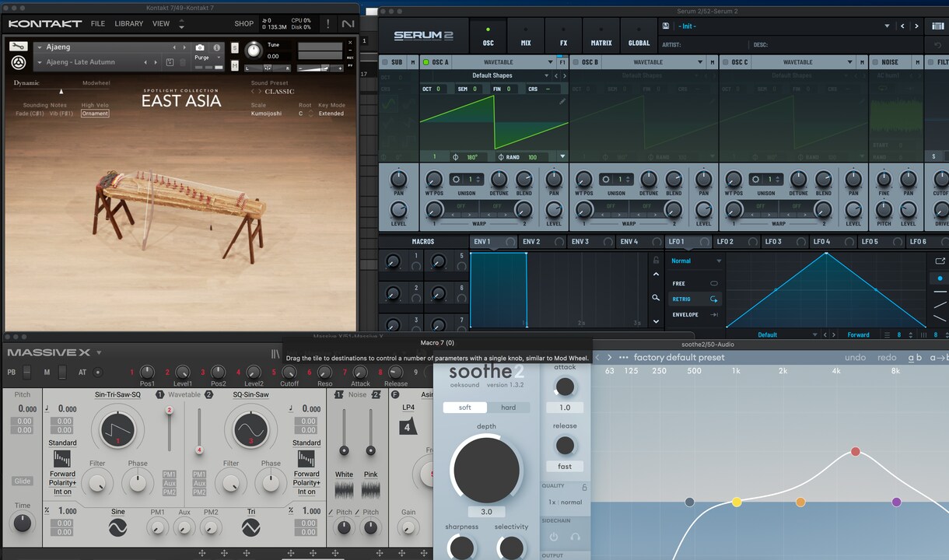Select RETRIG LFO mode in Serum
949x560 pixels.
pos(695,299)
